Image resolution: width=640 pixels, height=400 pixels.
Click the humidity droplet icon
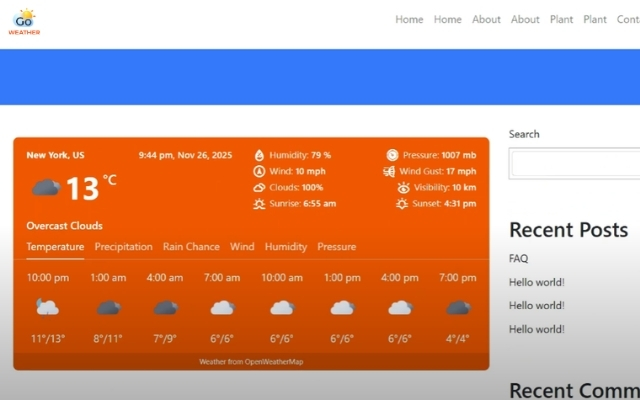[259, 156]
